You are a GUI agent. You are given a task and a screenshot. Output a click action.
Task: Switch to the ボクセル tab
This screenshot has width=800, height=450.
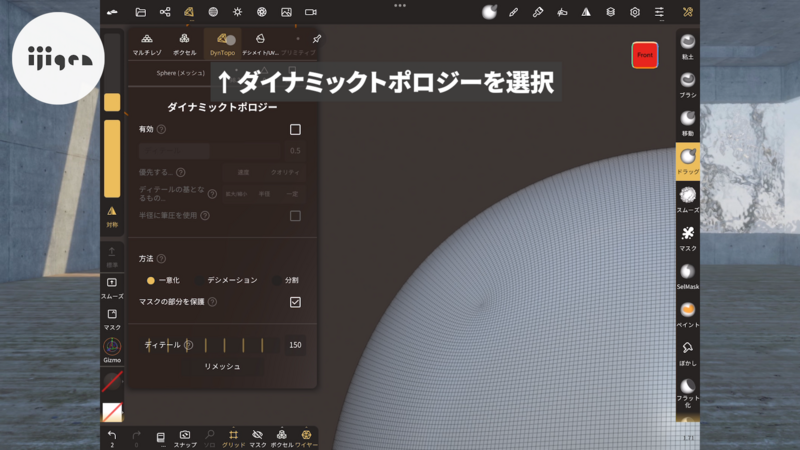(184, 44)
